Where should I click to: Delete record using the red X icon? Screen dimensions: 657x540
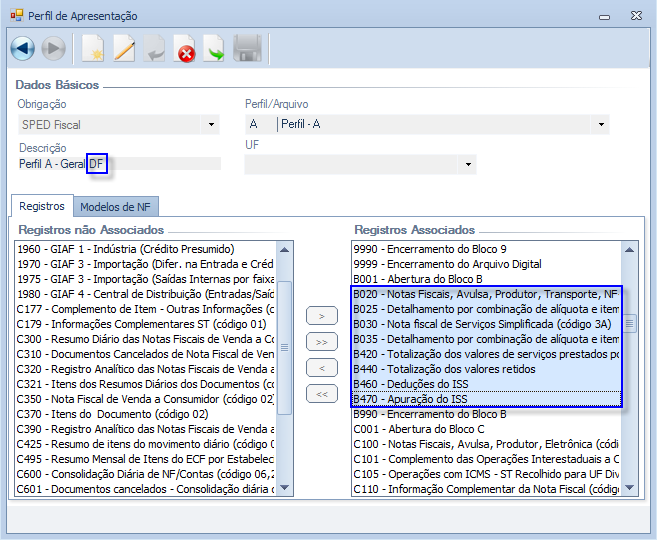(x=184, y=48)
